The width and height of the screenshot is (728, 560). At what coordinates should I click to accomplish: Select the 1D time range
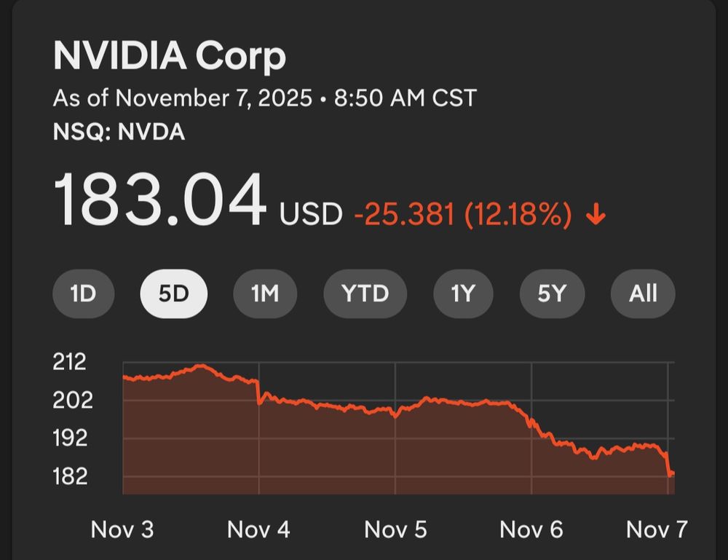[83, 293]
